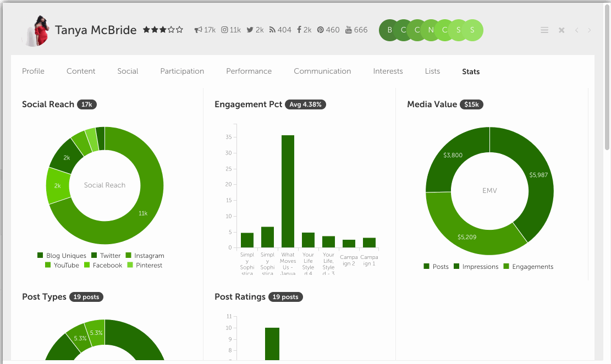
Task: Click the Facebook icon in the header
Action: [x=299, y=30]
